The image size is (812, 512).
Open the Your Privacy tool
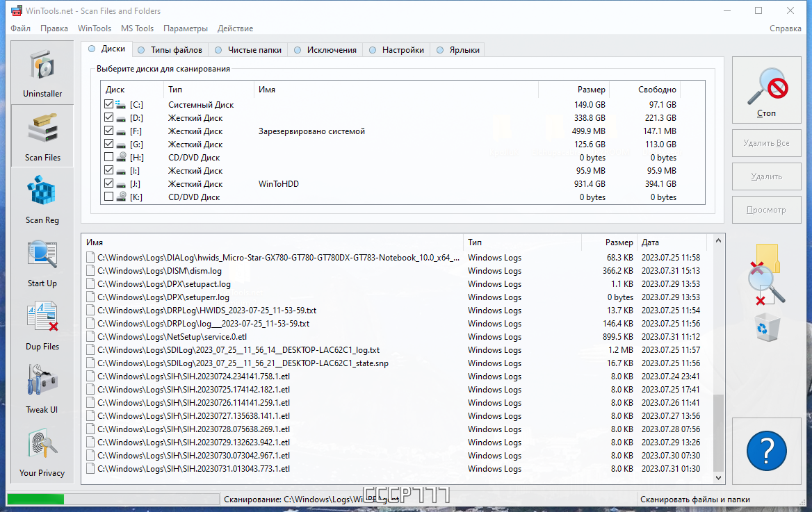pos(42,452)
